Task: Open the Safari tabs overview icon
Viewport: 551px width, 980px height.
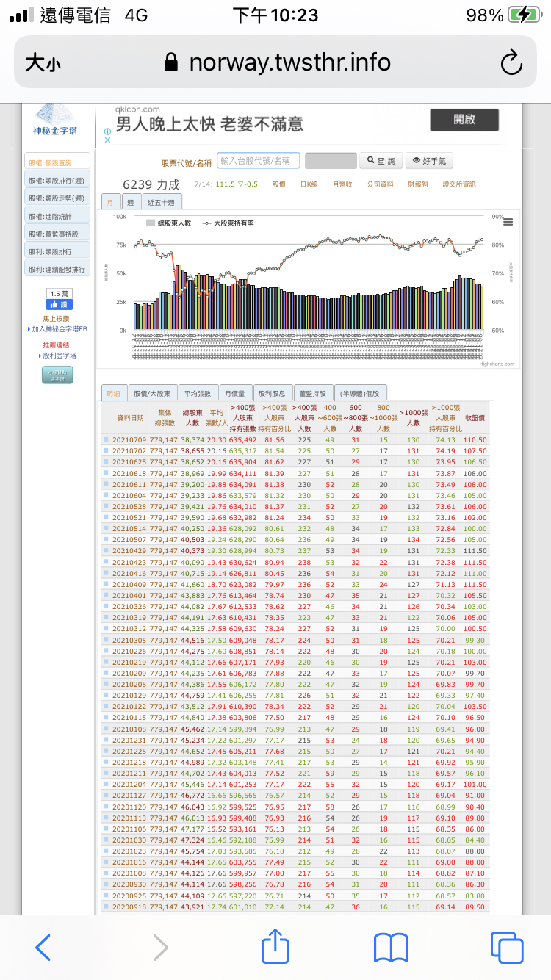Action: tap(505, 947)
